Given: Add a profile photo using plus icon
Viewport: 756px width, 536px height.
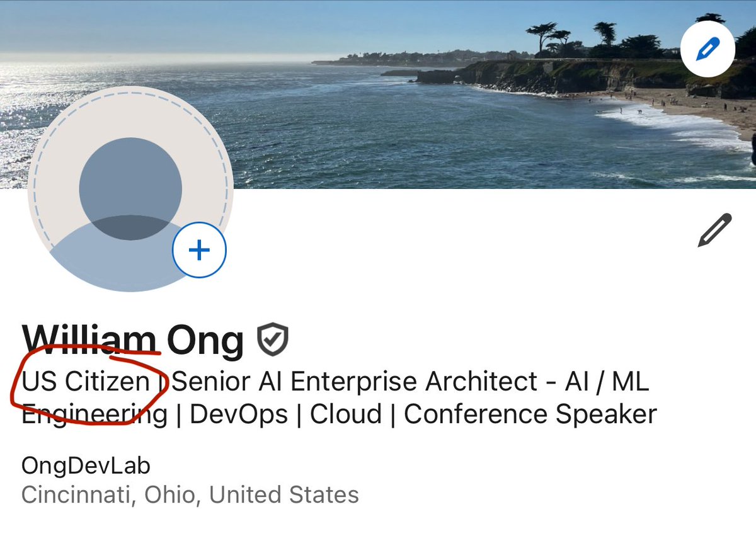Looking at the screenshot, I should point(199,250).
